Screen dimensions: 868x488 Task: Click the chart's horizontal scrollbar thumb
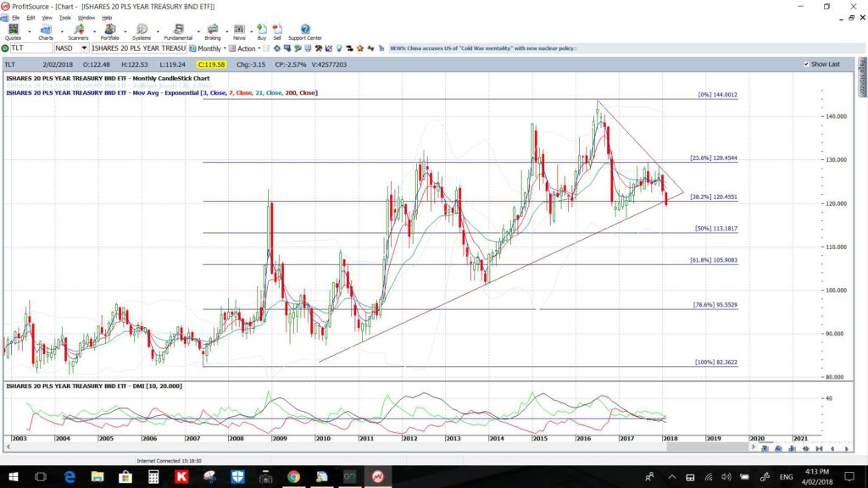[708, 446]
